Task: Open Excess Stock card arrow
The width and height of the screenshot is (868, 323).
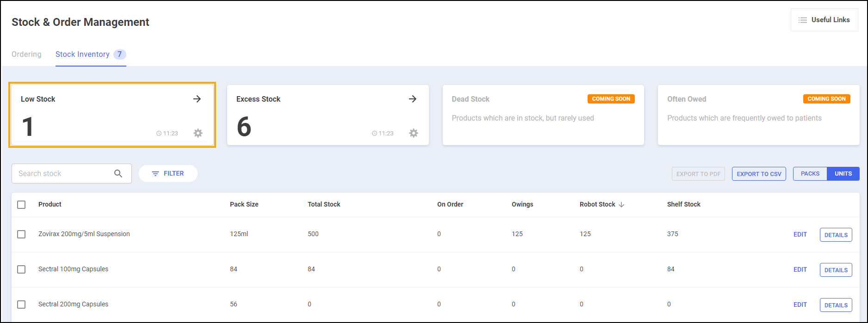Action: point(413,99)
